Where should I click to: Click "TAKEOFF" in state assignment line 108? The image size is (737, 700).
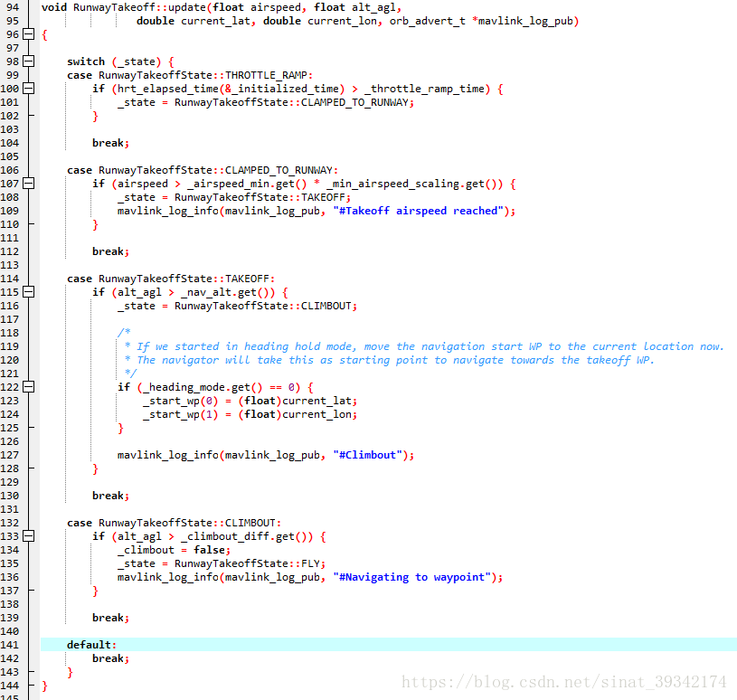(323, 197)
